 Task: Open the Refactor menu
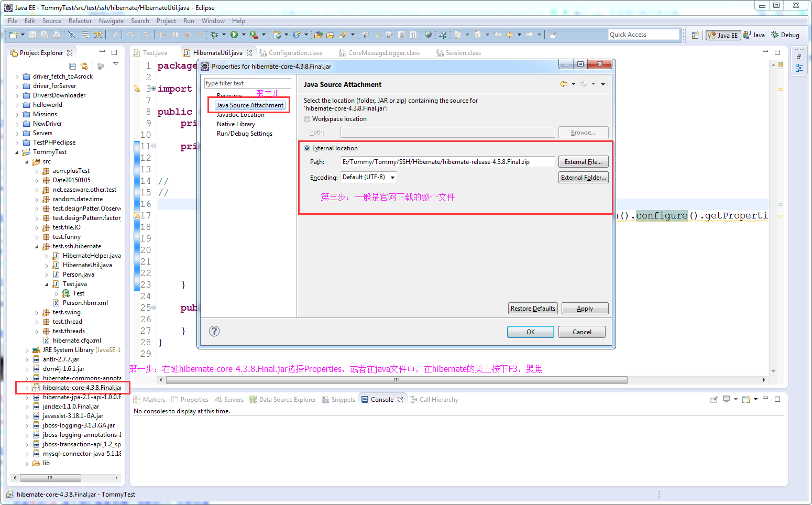[80, 21]
